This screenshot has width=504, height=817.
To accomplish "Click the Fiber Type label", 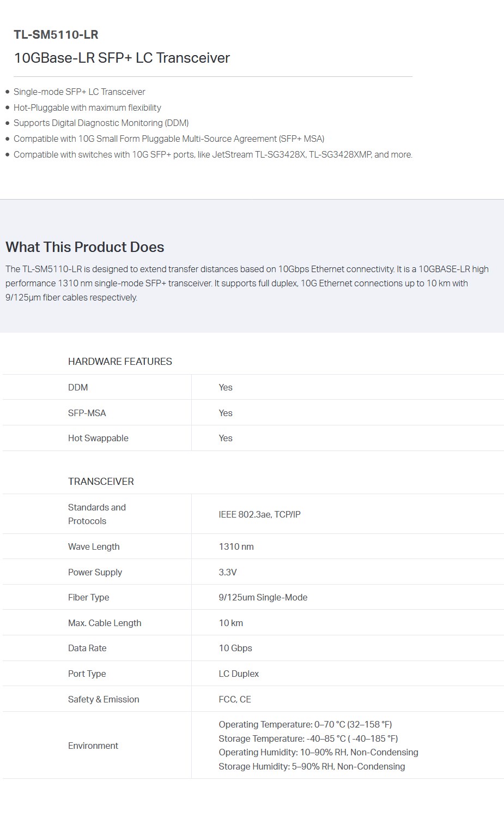I will coord(88,597).
